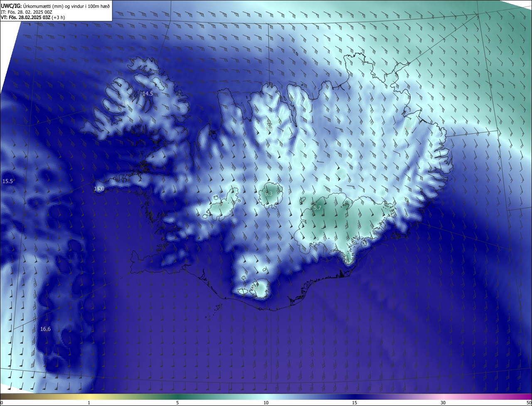Viewport: 532px width, 406px height.
Task: Click the 16.6 value in the southwest
Action: 45,329
